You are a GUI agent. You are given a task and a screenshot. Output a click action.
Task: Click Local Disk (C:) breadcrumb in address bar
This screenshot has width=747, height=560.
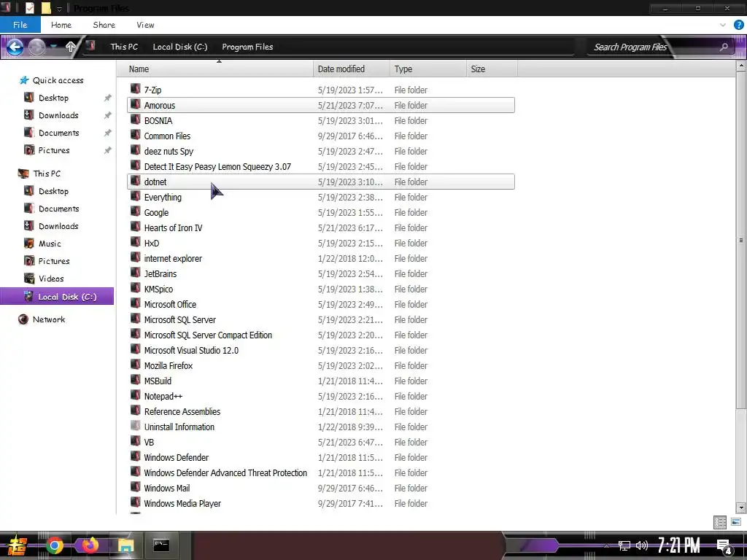pyautogui.click(x=180, y=47)
